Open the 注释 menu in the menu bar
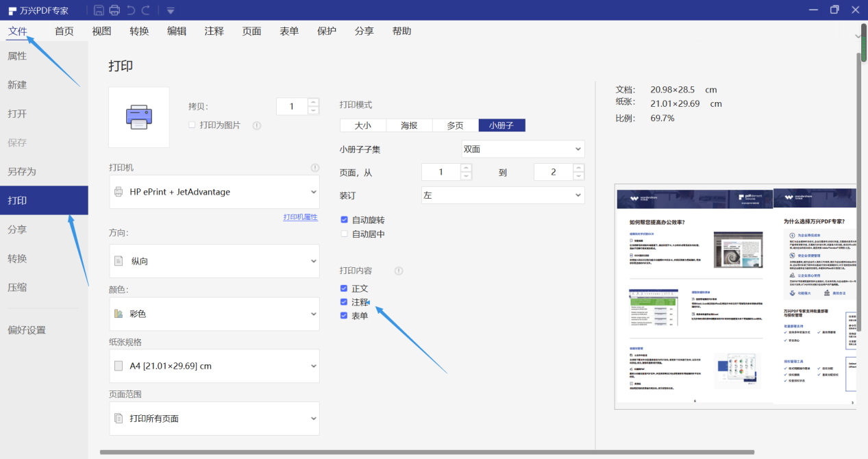 (214, 31)
